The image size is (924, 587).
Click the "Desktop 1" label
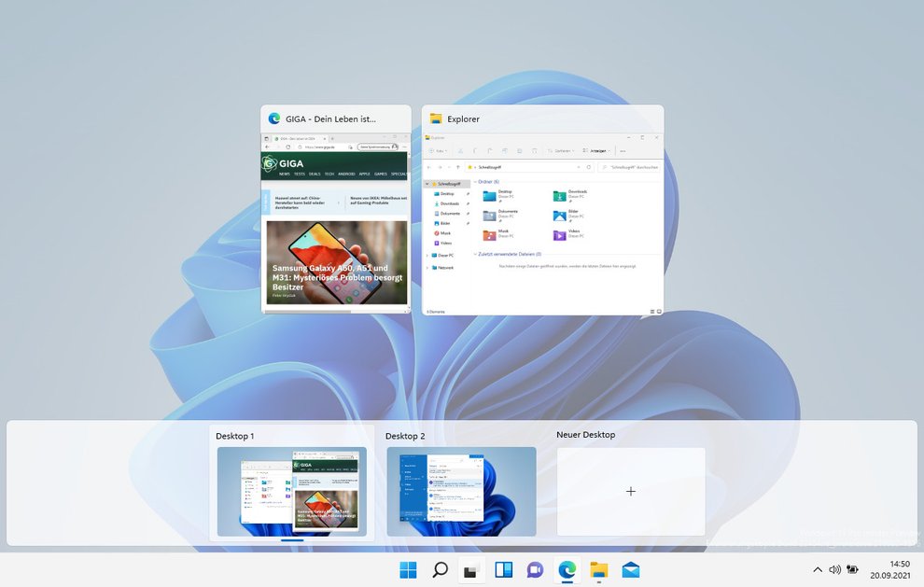234,436
